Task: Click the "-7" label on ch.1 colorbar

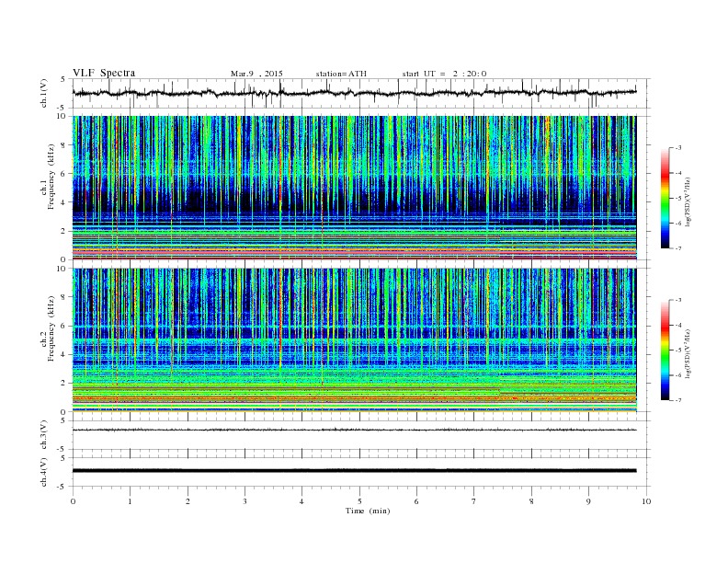Action: tap(677, 248)
